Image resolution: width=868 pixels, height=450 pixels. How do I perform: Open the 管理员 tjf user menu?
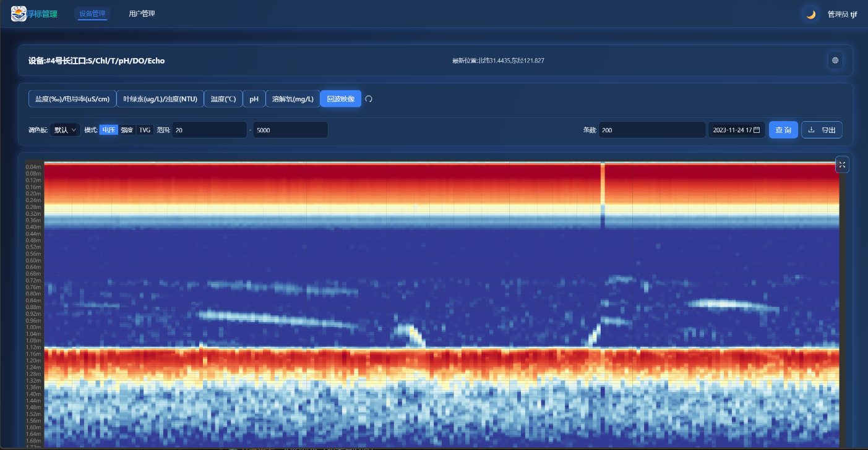tap(842, 14)
